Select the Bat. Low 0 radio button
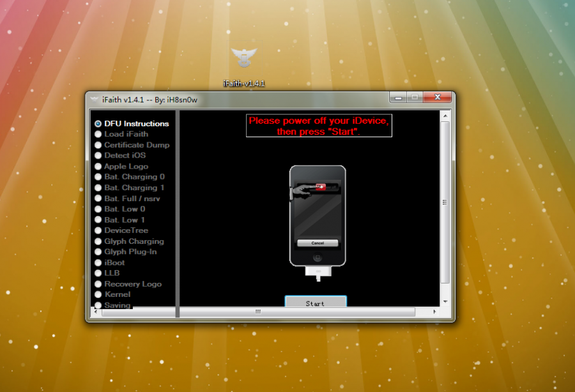This screenshot has height=392, width=575. coord(98,209)
